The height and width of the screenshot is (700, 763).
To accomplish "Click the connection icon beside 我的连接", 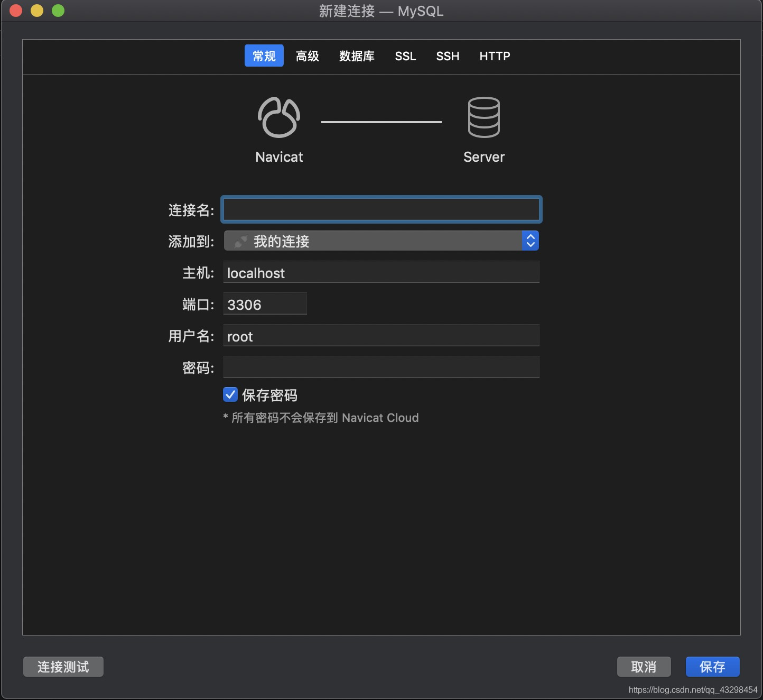I will [x=241, y=242].
